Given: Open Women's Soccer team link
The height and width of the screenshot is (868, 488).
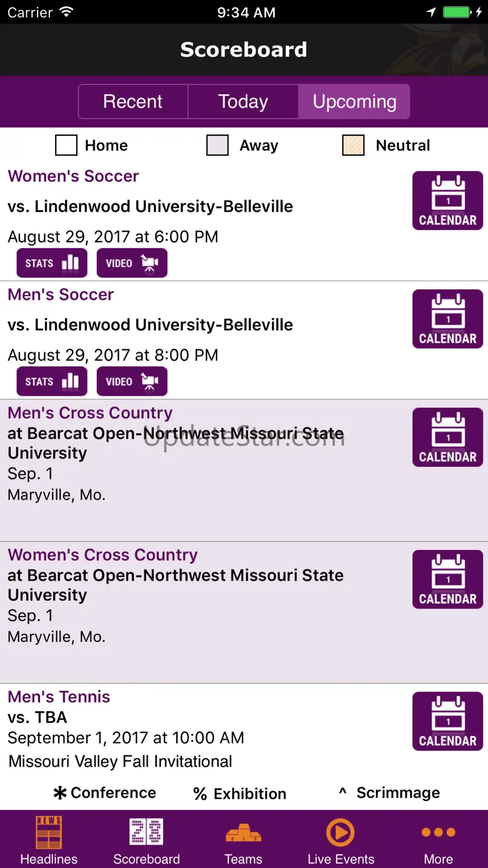Looking at the screenshot, I should 73,176.
